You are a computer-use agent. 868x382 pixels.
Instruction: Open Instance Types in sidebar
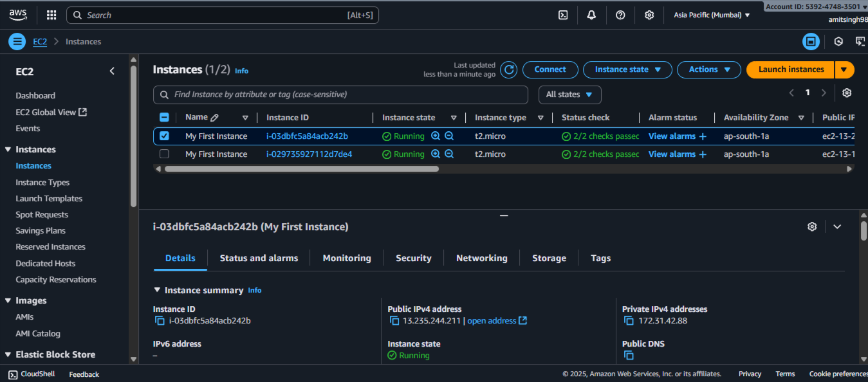click(42, 183)
